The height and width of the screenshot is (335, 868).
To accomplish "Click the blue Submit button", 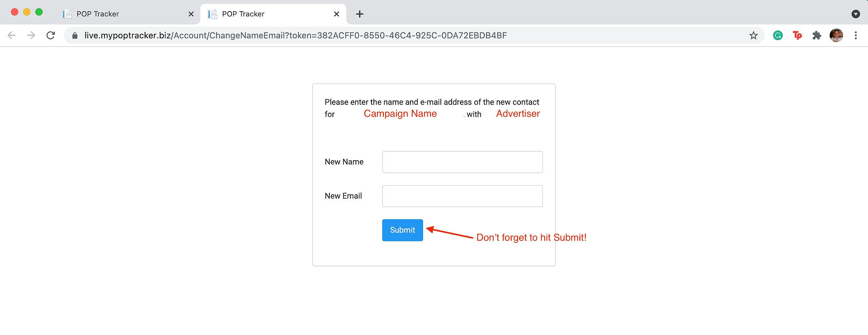I will coord(402,230).
